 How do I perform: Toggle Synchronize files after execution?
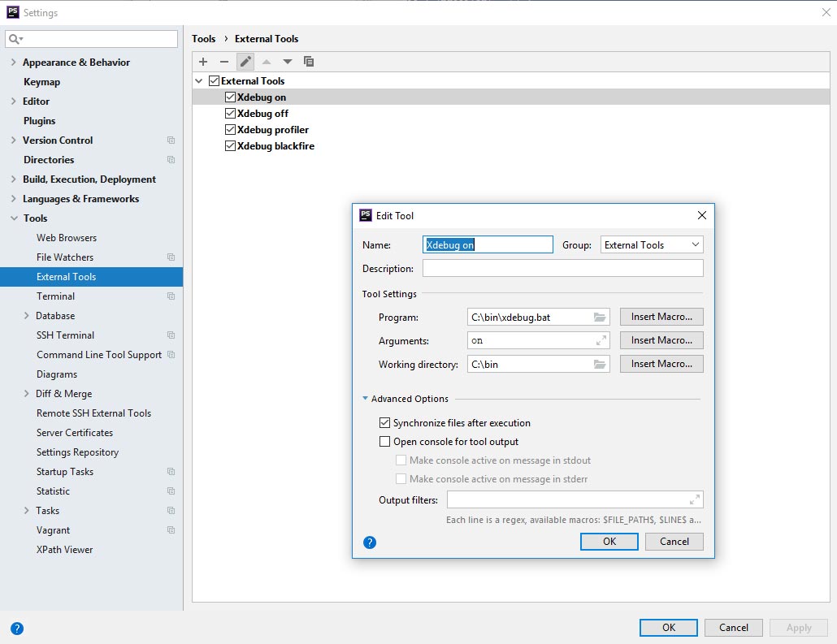click(384, 422)
